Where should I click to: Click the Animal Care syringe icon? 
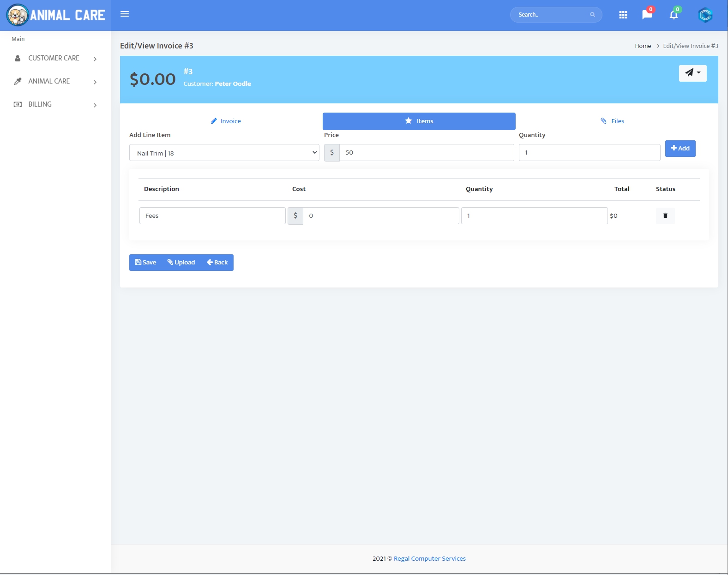[x=18, y=81]
